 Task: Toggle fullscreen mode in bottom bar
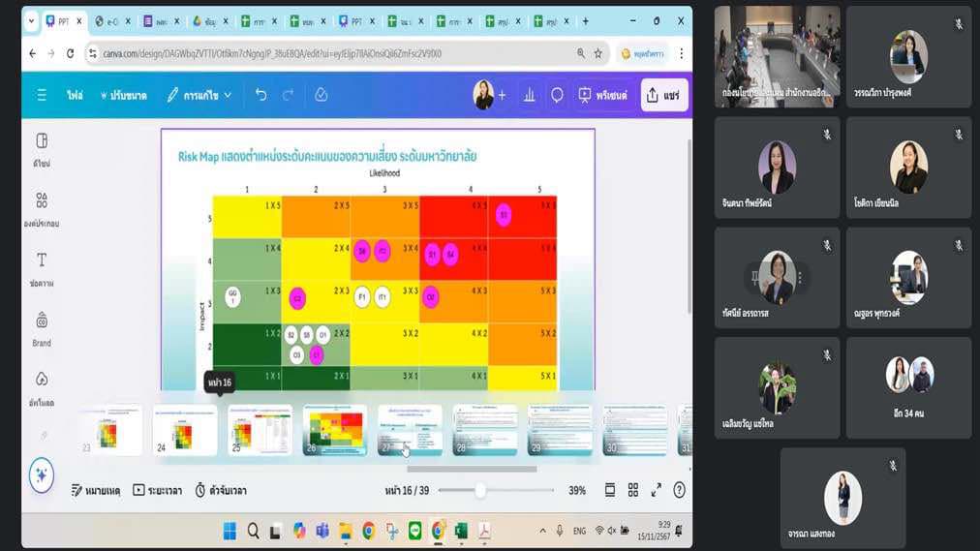(x=657, y=490)
